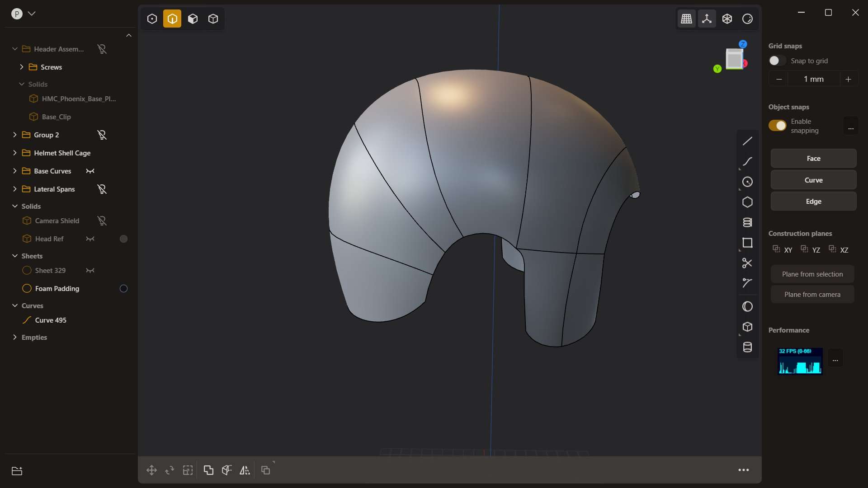Viewport: 868px width, 488px height.
Task: Click the Mirror triangles icon
Action: click(x=245, y=470)
